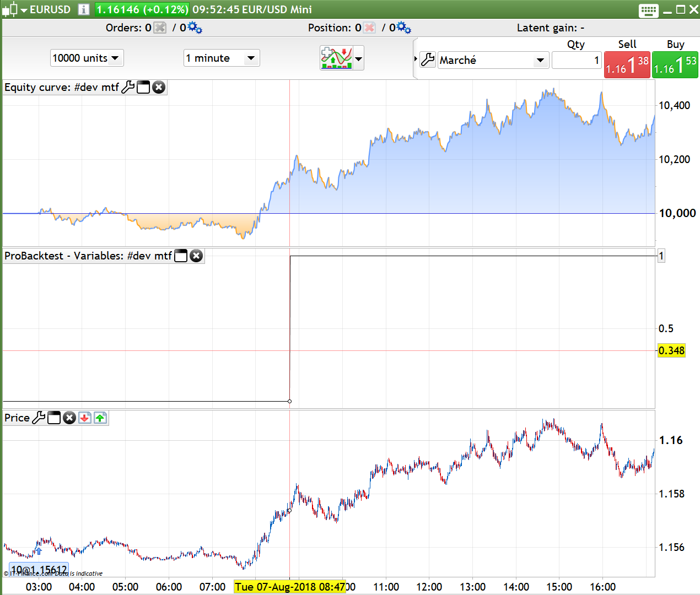This screenshot has height=595, width=700.
Task: Click the 12:00 time axis label
Action: [429, 587]
